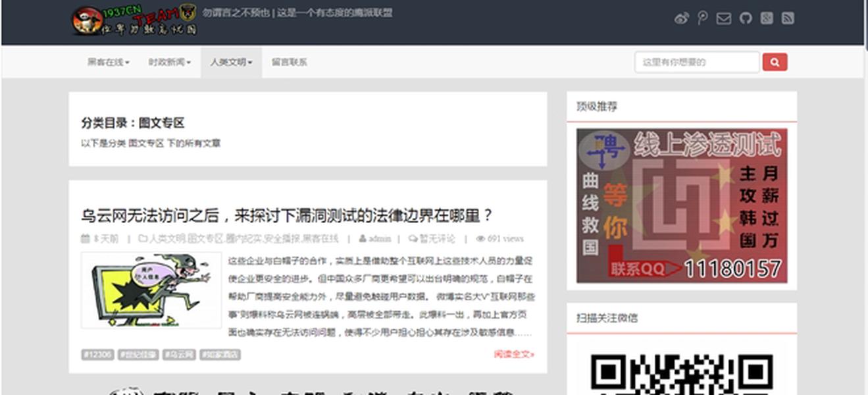
Task: Open the GitHub icon link
Action: pyautogui.click(x=745, y=18)
